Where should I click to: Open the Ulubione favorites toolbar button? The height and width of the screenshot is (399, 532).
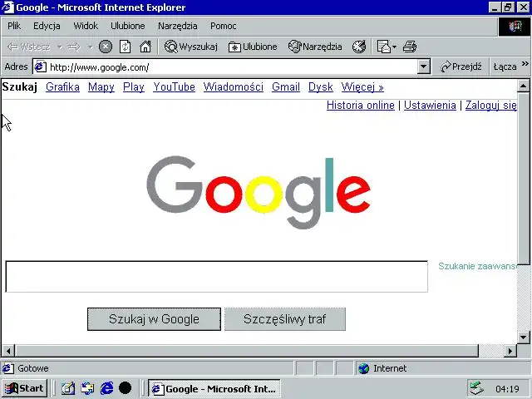pos(253,47)
